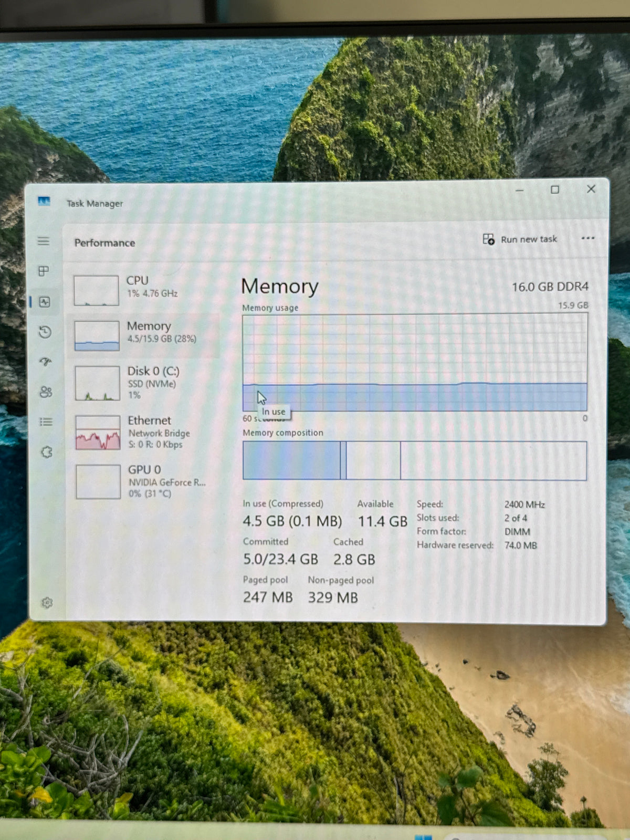Maximize the Task Manager window

[x=555, y=190]
